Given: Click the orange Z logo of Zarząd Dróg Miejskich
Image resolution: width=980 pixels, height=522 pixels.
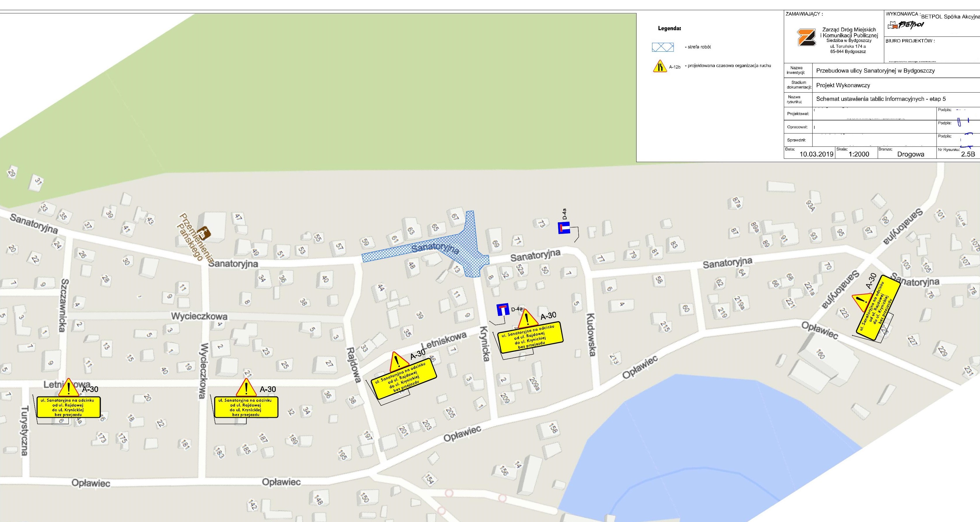Looking at the screenshot, I should tap(806, 38).
